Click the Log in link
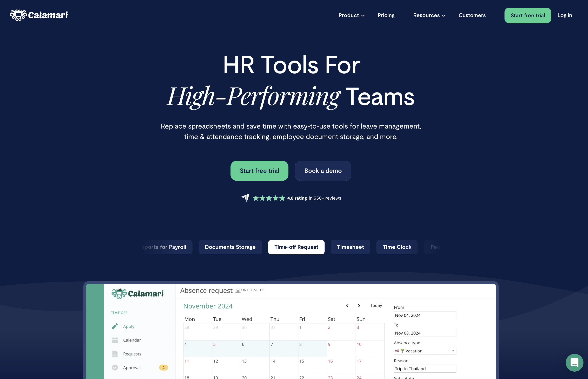The height and width of the screenshot is (379, 588). [564, 15]
